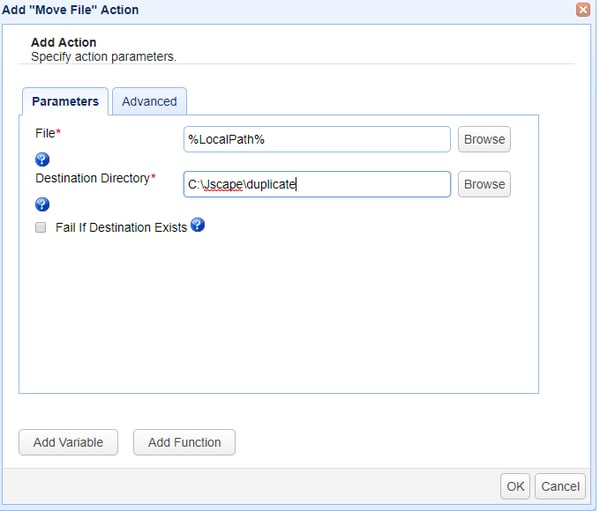Click help icon below Destination Directory label
This screenshot has height=511, width=600.
(x=42, y=204)
